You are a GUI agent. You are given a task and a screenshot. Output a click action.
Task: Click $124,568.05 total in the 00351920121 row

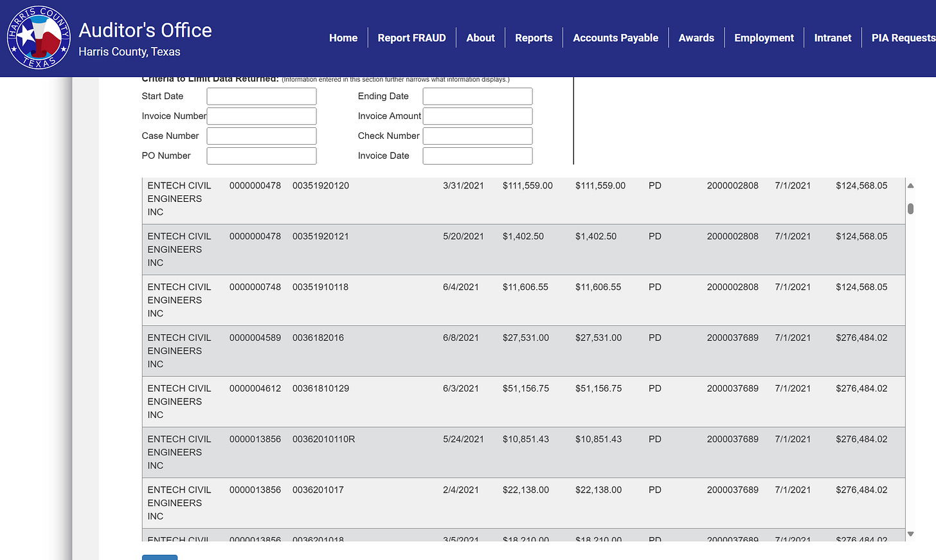tap(861, 237)
